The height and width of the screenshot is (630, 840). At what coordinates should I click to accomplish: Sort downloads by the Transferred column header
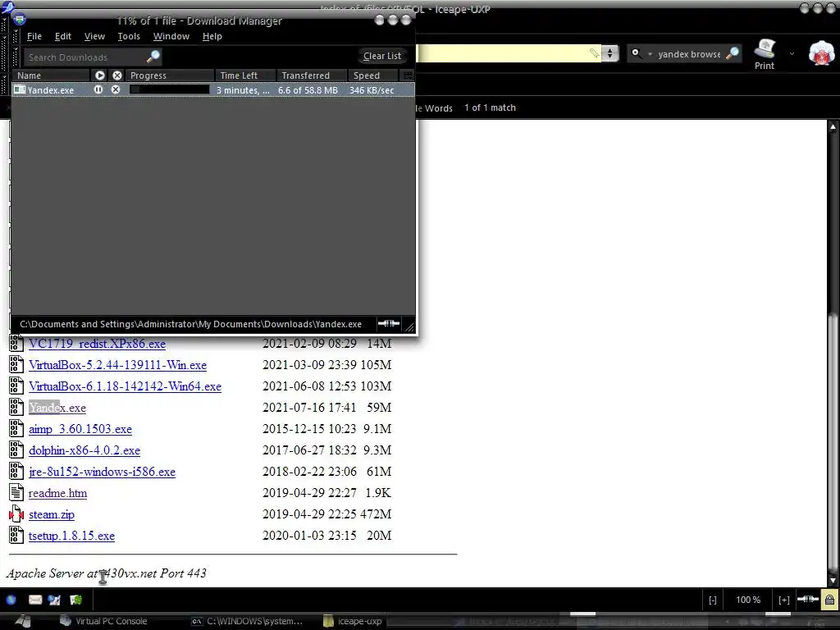(312, 75)
